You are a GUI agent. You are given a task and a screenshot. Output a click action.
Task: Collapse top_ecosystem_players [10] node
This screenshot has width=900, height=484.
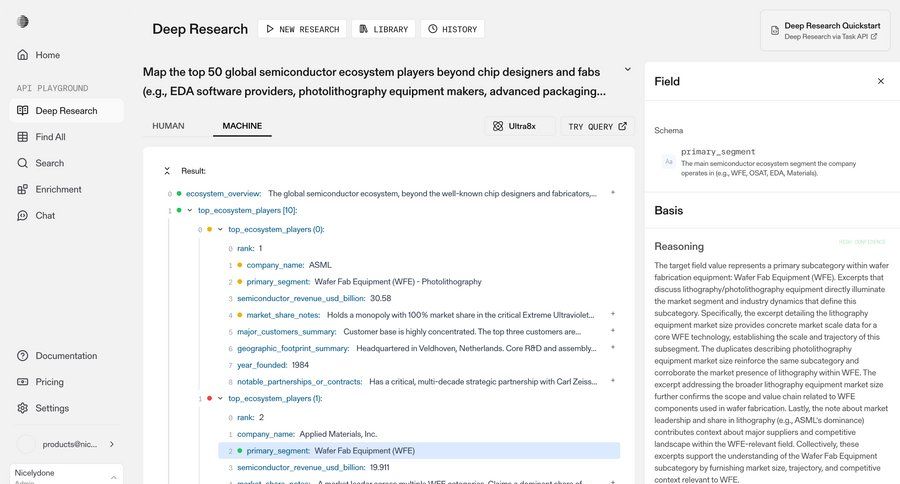pos(190,210)
